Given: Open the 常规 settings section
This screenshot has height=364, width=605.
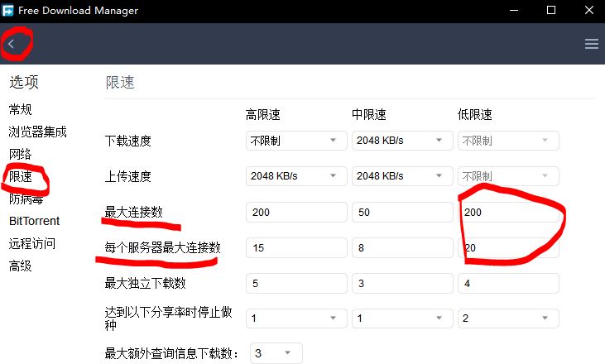Looking at the screenshot, I should tap(21, 109).
